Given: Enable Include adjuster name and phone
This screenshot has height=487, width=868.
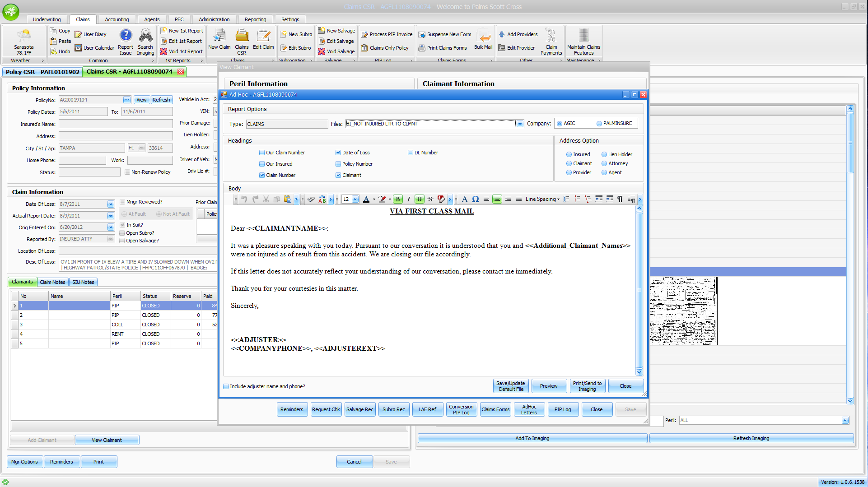Looking at the screenshot, I should tap(226, 387).
